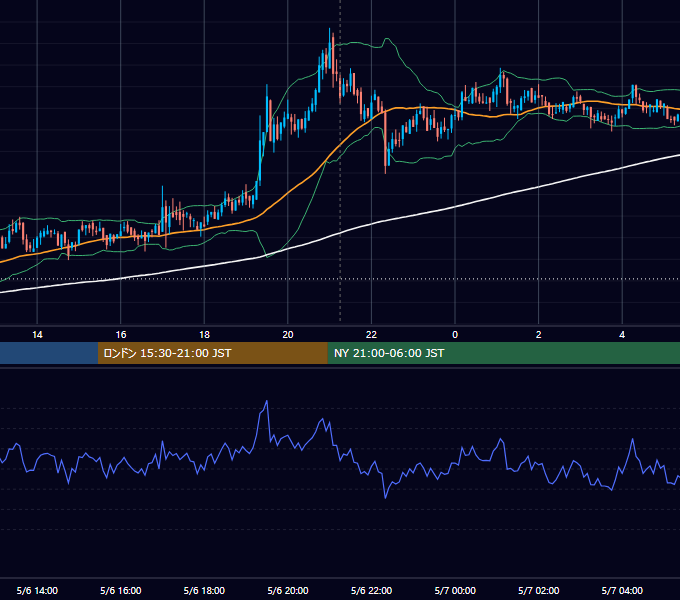This screenshot has height=600, width=680.
Task: Click the NY 21:00-06:00 JST session bar
Action: point(503,353)
